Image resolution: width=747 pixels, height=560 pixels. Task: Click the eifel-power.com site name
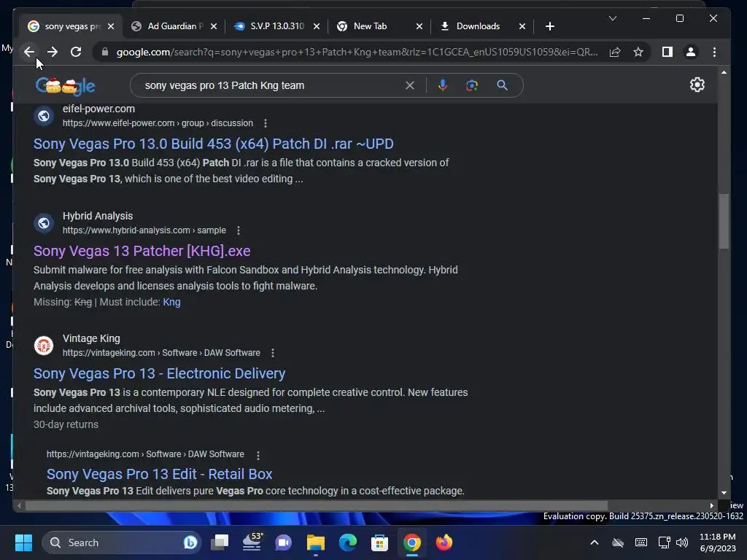pyautogui.click(x=98, y=109)
